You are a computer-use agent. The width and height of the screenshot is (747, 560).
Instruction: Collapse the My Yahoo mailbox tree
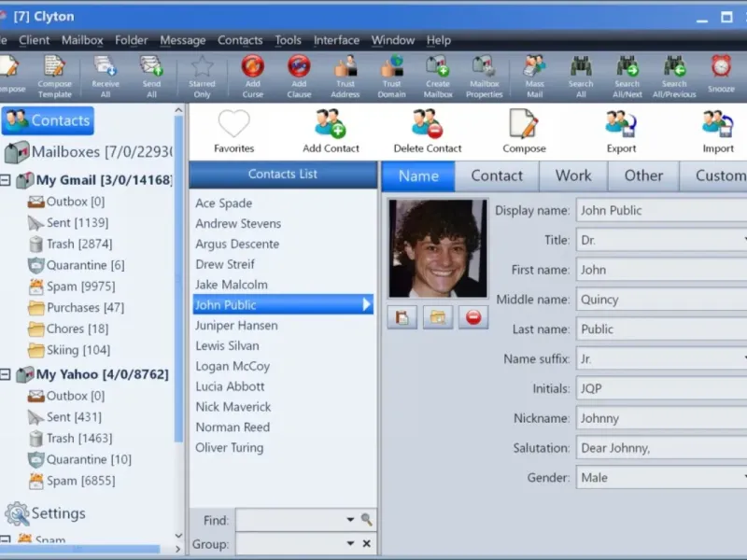pyautogui.click(x=6, y=374)
